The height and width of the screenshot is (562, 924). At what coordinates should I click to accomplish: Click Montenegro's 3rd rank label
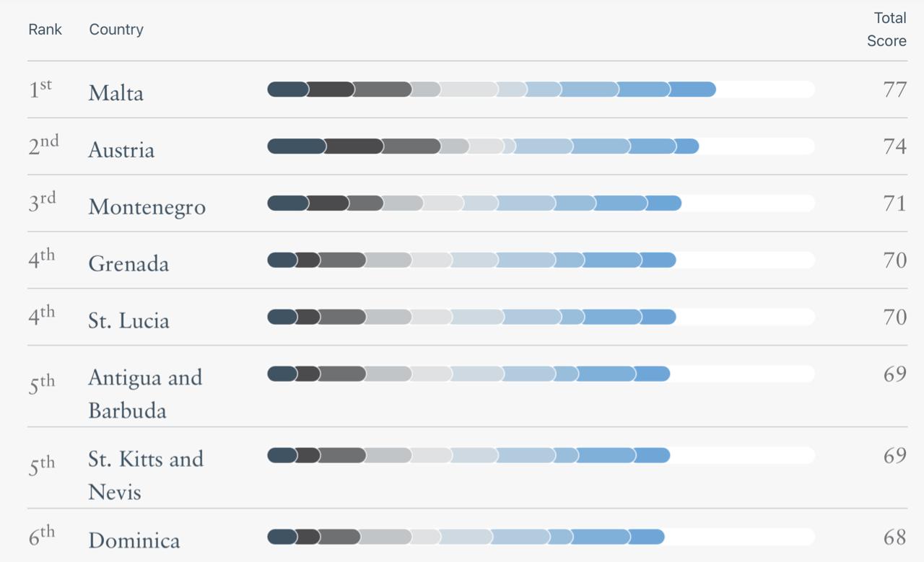(x=42, y=203)
